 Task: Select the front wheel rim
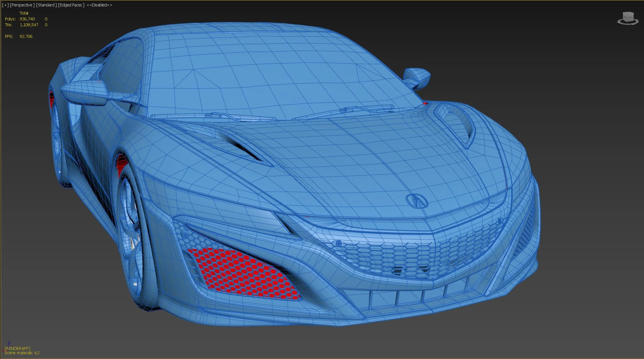coord(131,233)
